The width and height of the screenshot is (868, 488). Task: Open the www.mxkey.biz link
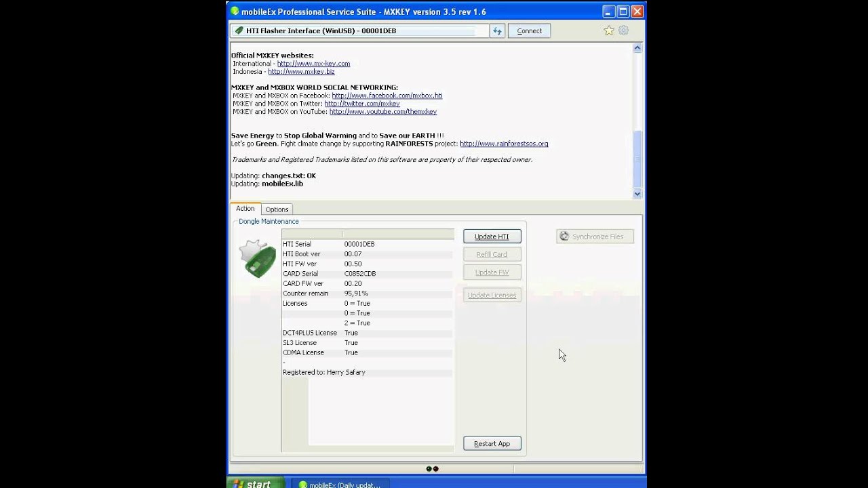[301, 72]
